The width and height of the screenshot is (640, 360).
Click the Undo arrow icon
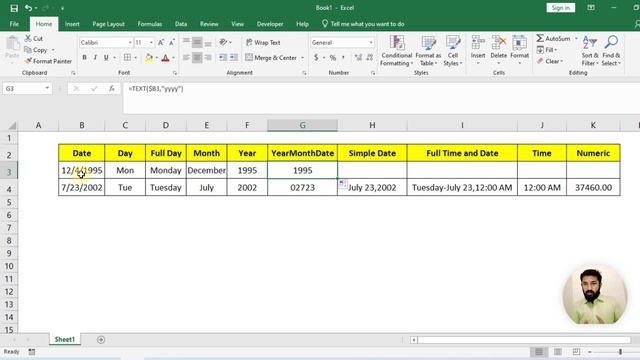pyautogui.click(x=28, y=8)
